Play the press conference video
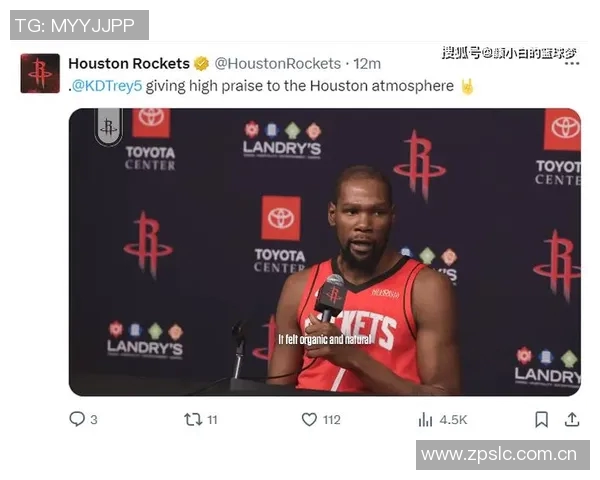The height and width of the screenshot is (480, 600). click(324, 252)
